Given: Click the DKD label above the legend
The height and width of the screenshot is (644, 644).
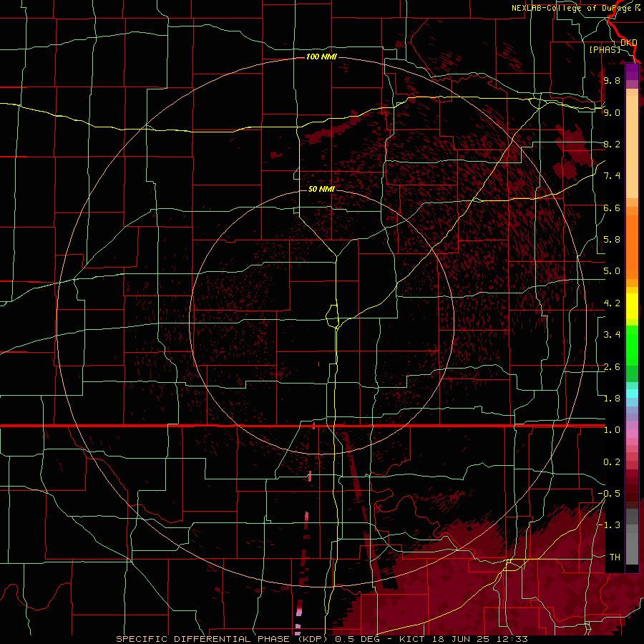Looking at the screenshot, I should point(629,43).
